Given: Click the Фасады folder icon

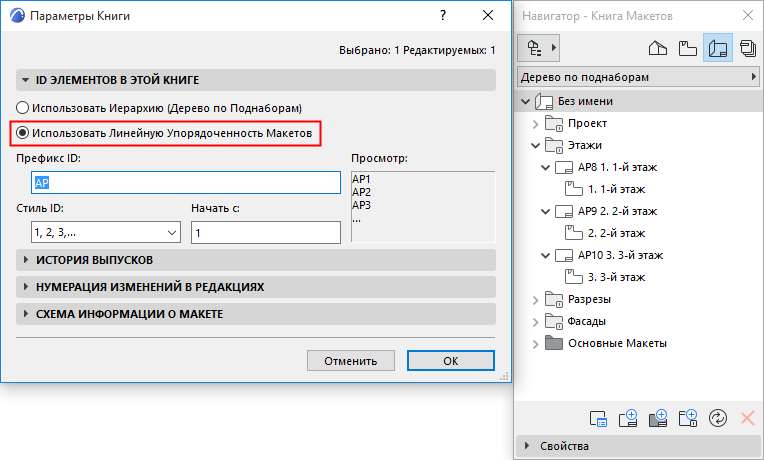Looking at the screenshot, I should [x=554, y=322].
